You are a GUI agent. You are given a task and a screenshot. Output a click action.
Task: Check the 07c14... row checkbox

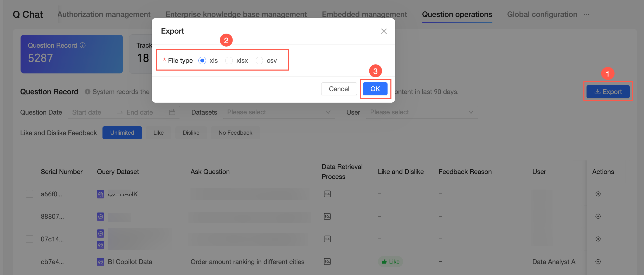(29, 239)
